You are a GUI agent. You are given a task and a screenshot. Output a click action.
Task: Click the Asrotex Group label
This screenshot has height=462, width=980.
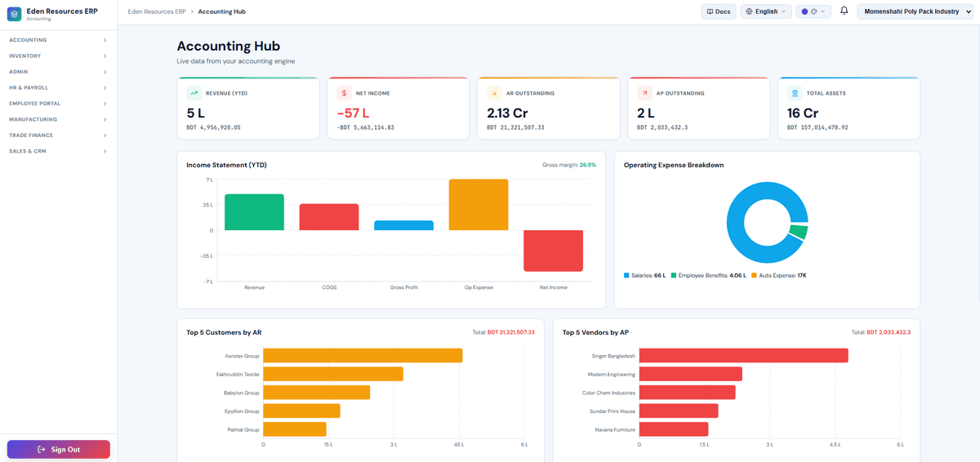pos(242,356)
